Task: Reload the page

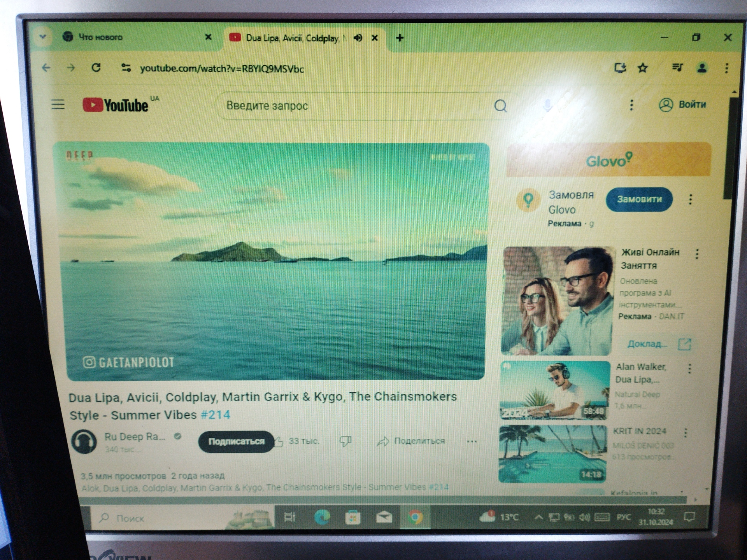Action: (x=96, y=68)
